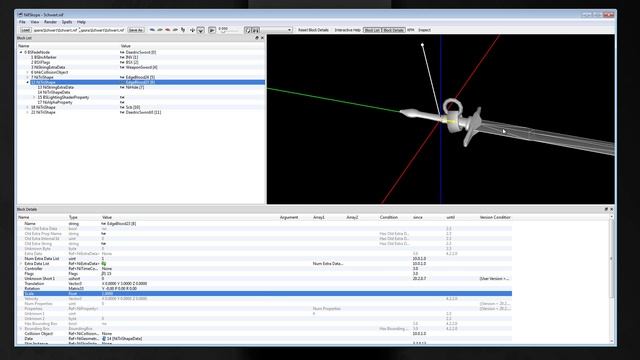Viewport: 640px width, 360px height.
Task: Toggle the animation Switch button
Action: (x=256, y=30)
